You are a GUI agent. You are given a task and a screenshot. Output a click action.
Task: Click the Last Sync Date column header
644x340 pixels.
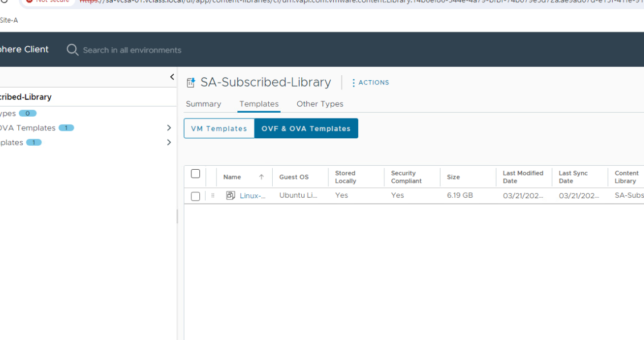point(573,177)
